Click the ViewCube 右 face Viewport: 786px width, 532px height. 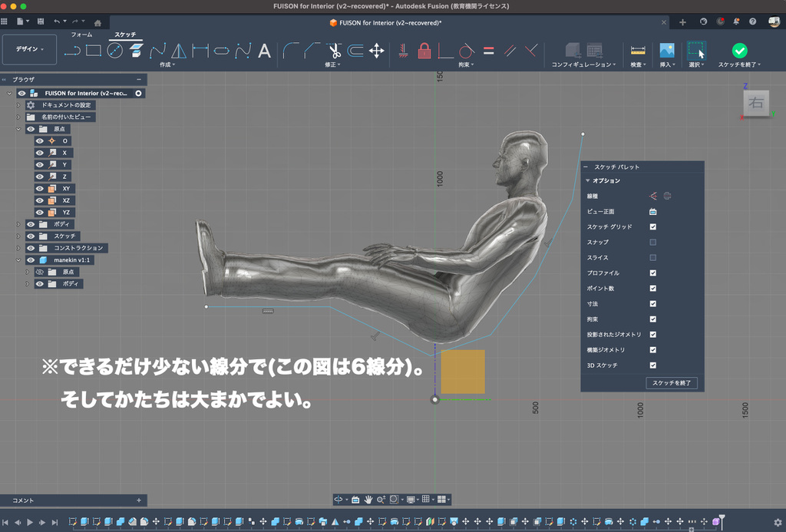756,103
